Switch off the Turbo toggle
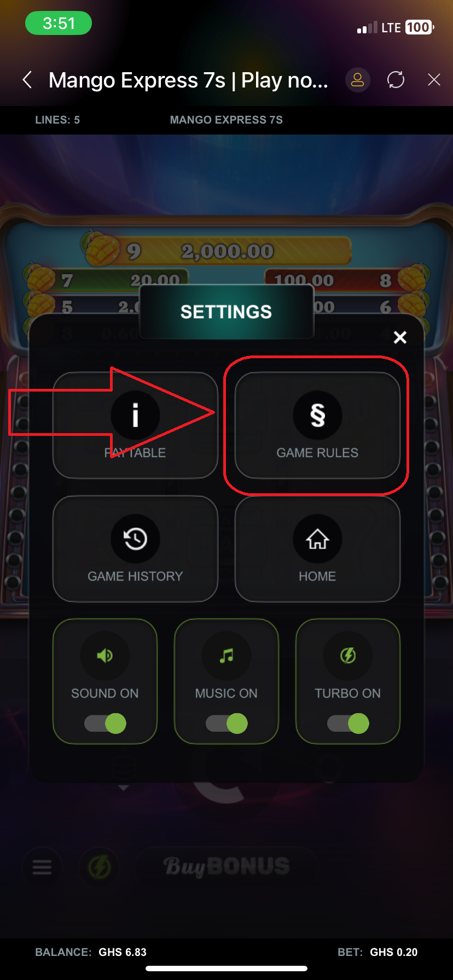453x980 pixels. point(348,724)
